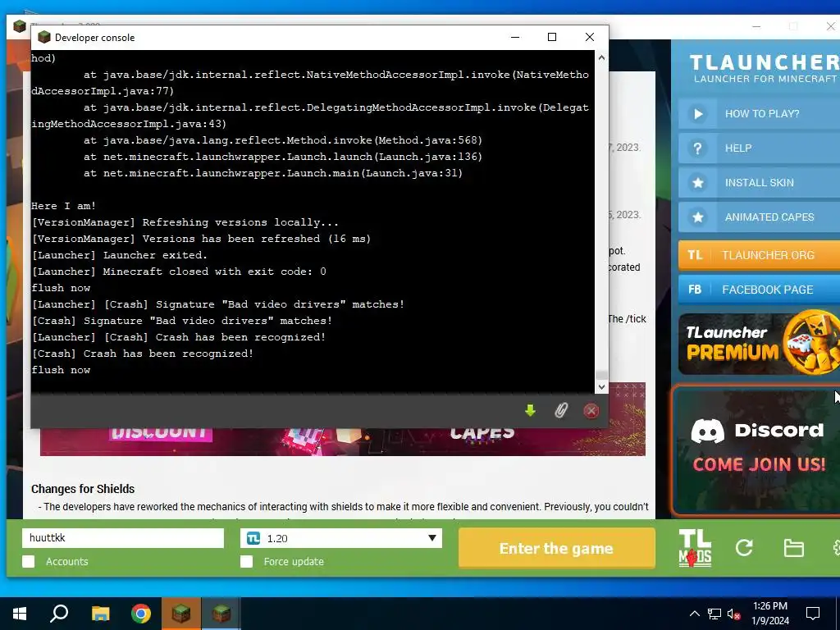
Task: Click '[Launcher] Launcher exited.' line
Action: pos(120,255)
